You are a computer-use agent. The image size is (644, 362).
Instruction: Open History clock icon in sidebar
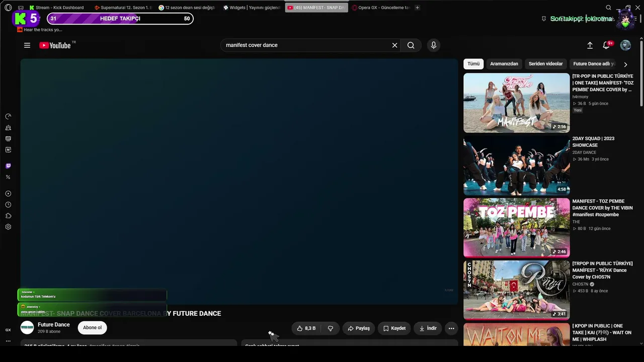click(8, 205)
